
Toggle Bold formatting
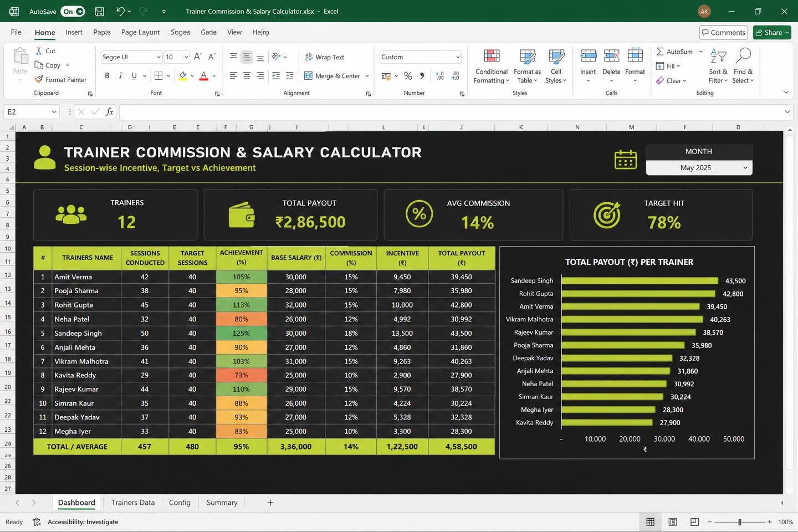pyautogui.click(x=107, y=76)
